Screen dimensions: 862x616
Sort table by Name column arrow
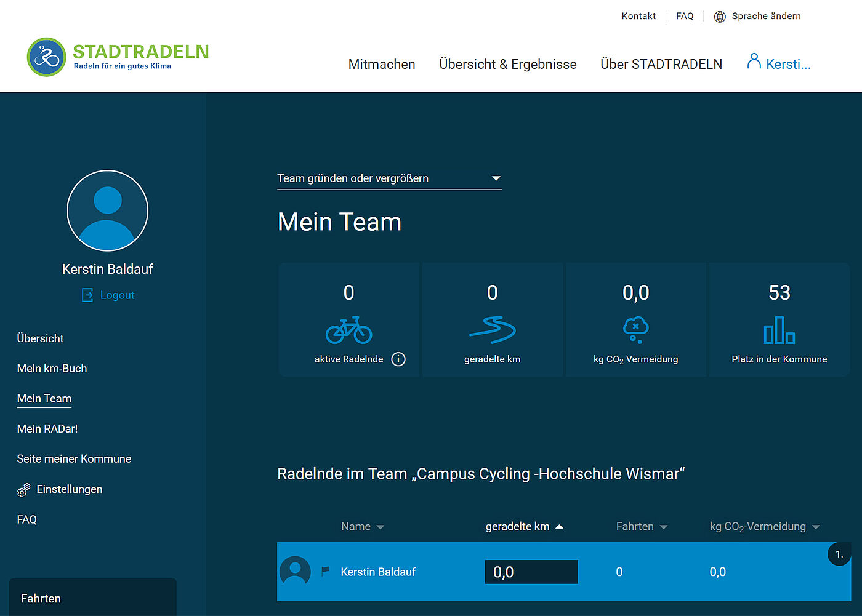point(380,527)
